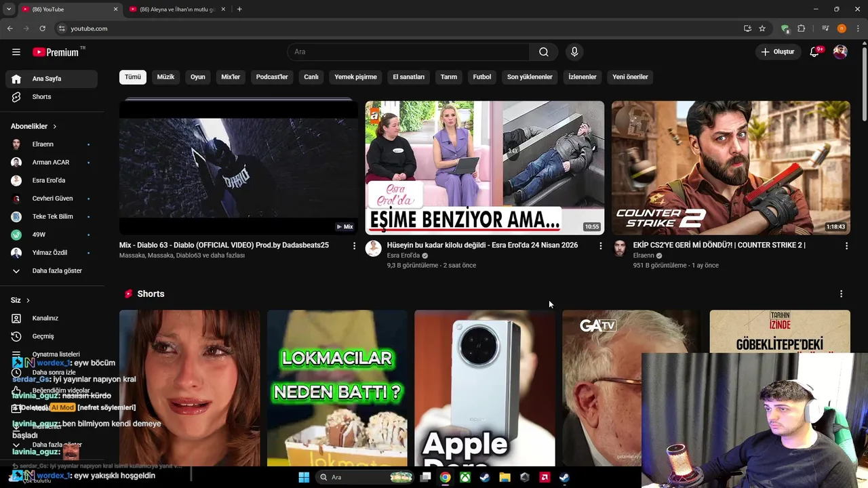The image size is (868, 488).
Task: Open Kanalınız in the sidebar
Action: [52, 319]
